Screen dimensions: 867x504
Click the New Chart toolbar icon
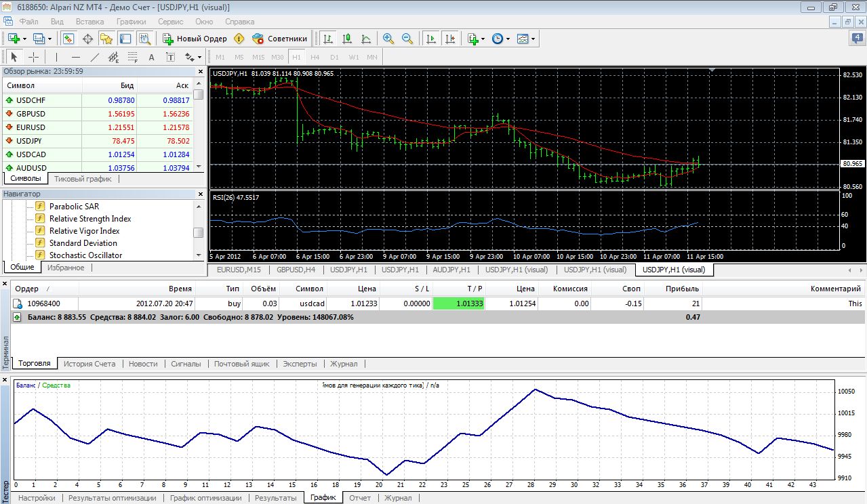coord(14,39)
